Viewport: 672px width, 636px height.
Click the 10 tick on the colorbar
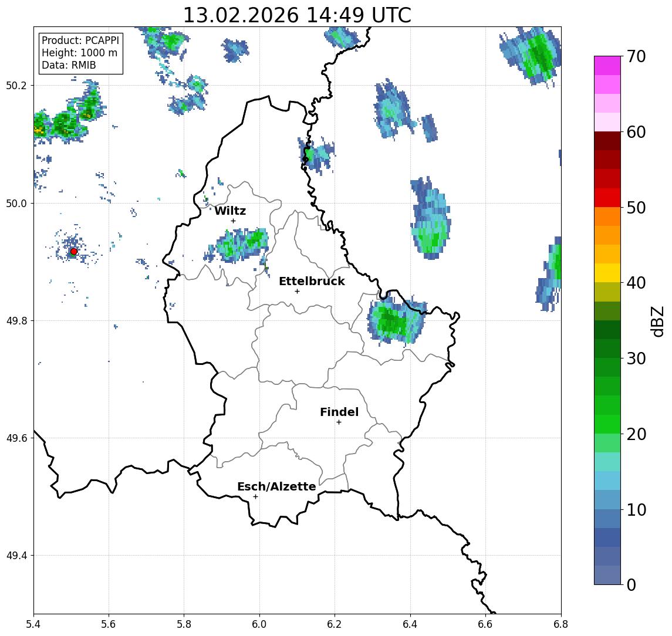(636, 509)
